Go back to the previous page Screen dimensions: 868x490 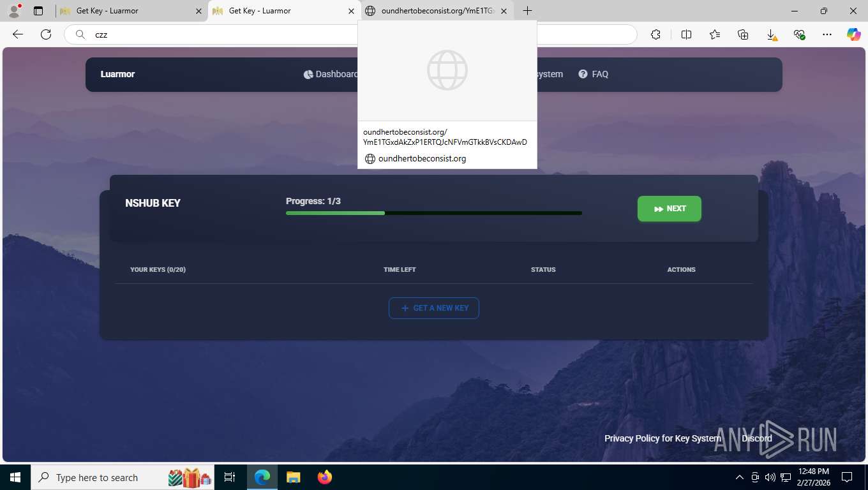tap(18, 34)
